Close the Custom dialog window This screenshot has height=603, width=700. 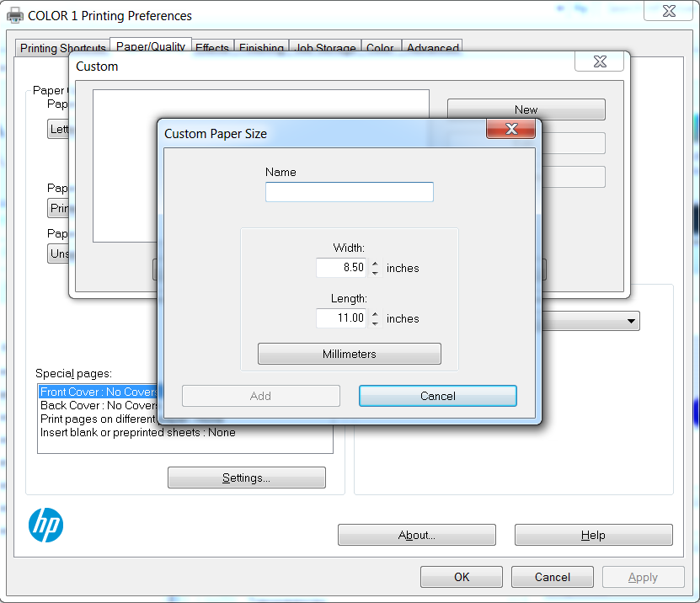tap(599, 61)
